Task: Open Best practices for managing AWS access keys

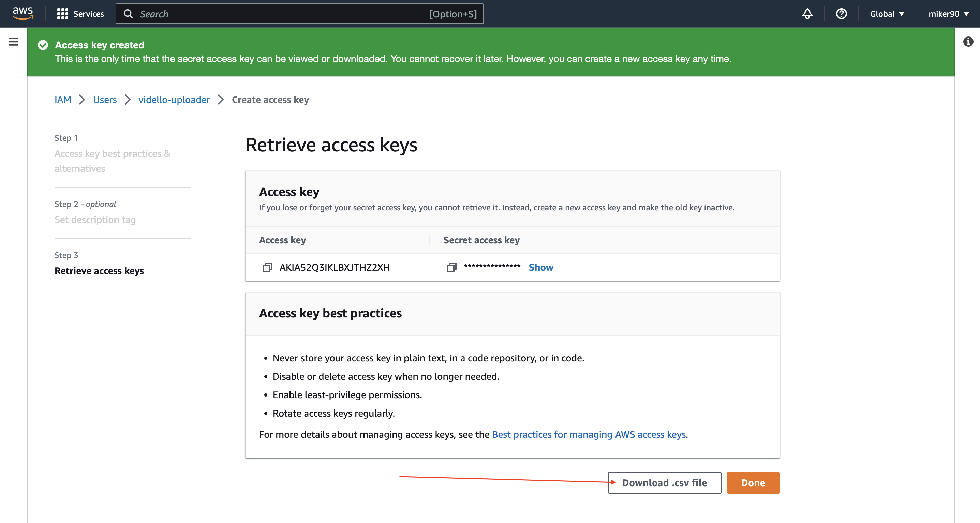Action: tap(589, 434)
